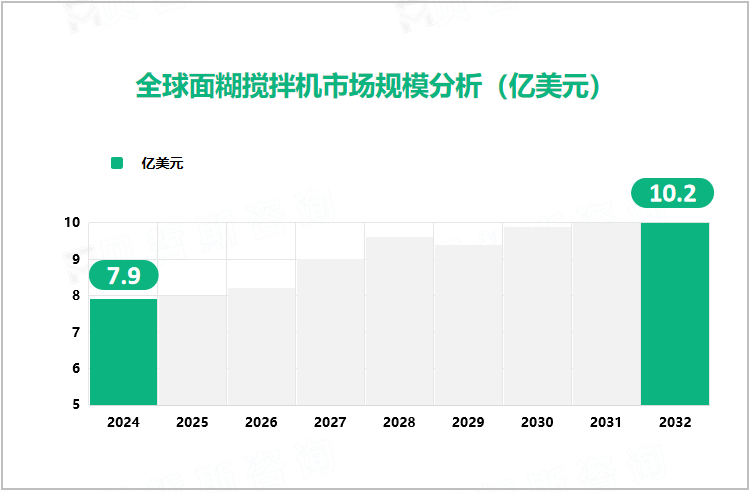
Task: Select the gray 2027 bar
Action: [330, 332]
